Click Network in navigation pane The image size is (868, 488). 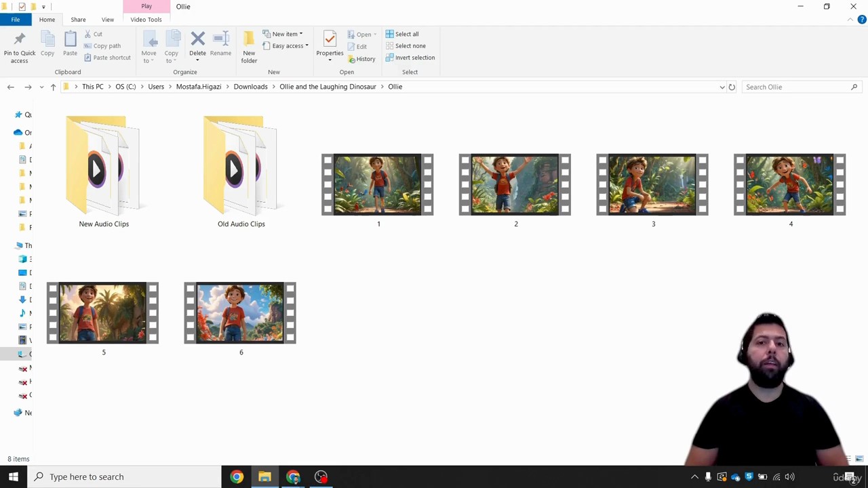click(x=23, y=413)
